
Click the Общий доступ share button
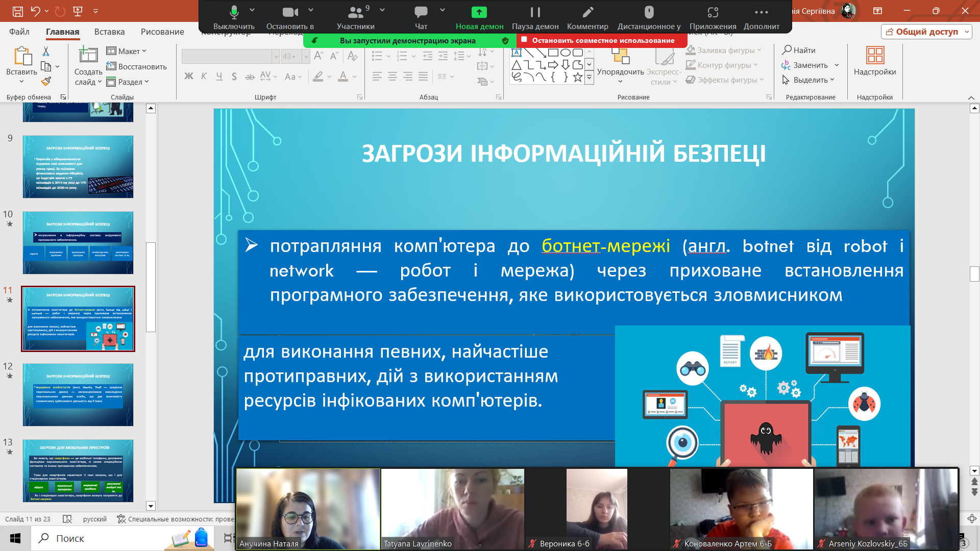(926, 32)
